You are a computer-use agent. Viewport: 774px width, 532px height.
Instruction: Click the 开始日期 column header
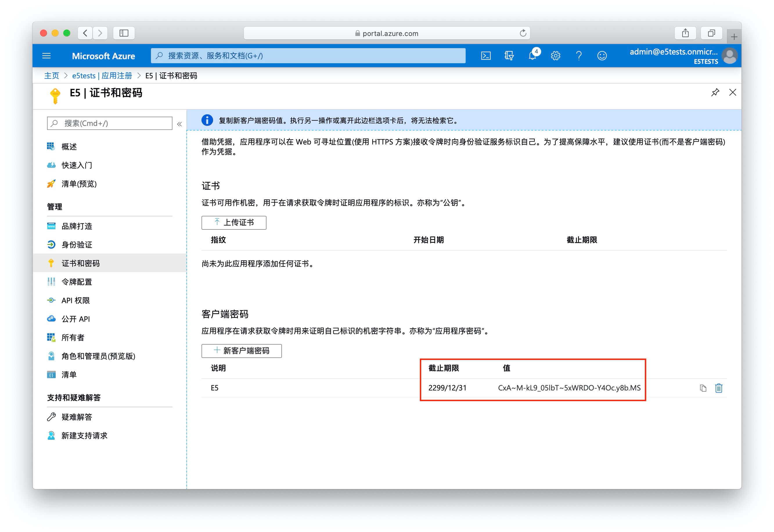click(428, 240)
